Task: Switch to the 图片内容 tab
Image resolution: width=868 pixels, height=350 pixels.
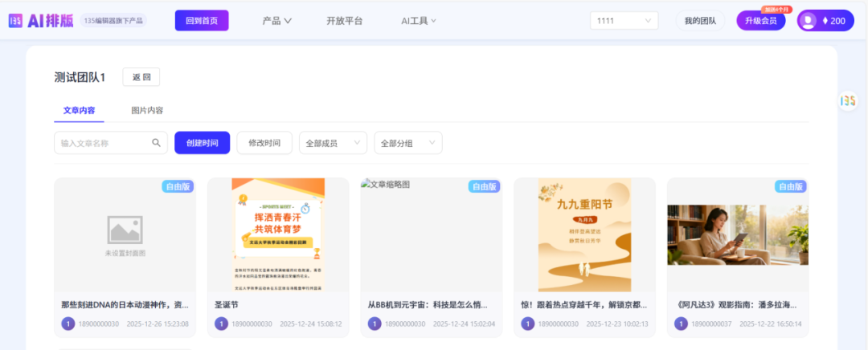Action: click(147, 110)
